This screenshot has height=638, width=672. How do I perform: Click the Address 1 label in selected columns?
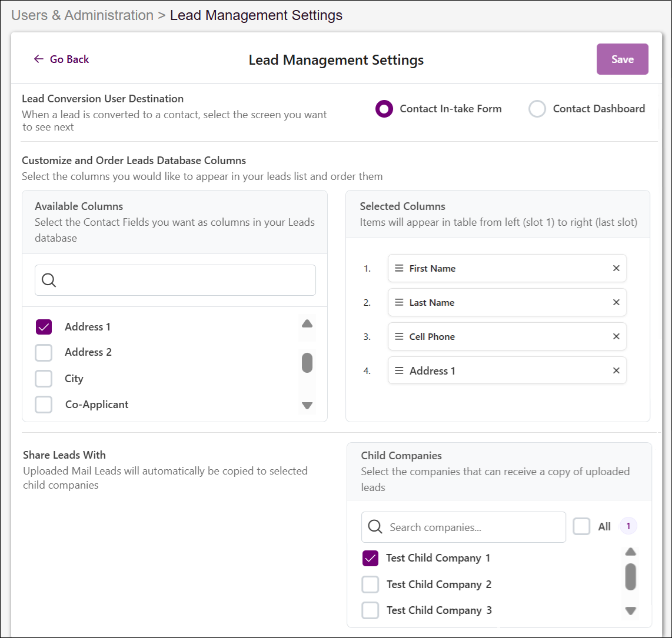click(x=432, y=371)
